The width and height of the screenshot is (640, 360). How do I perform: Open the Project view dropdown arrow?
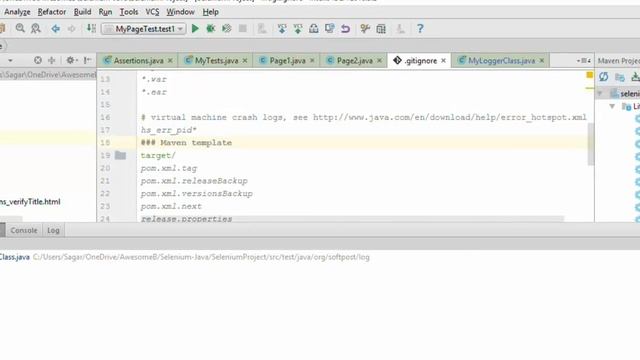click(x=10, y=60)
